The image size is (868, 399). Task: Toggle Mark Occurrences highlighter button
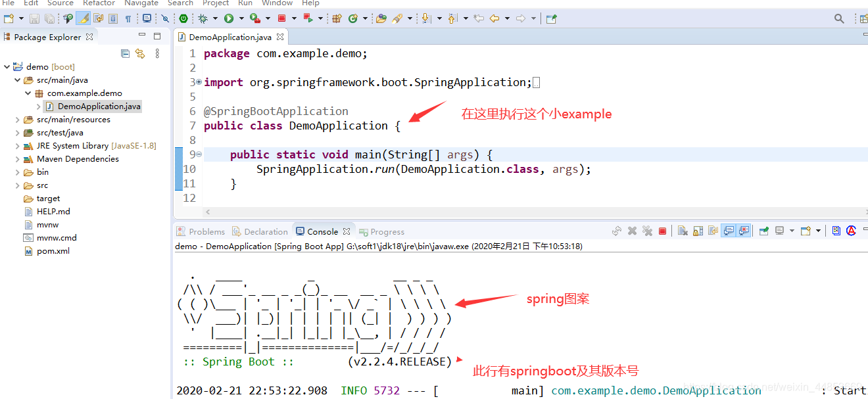tap(84, 18)
